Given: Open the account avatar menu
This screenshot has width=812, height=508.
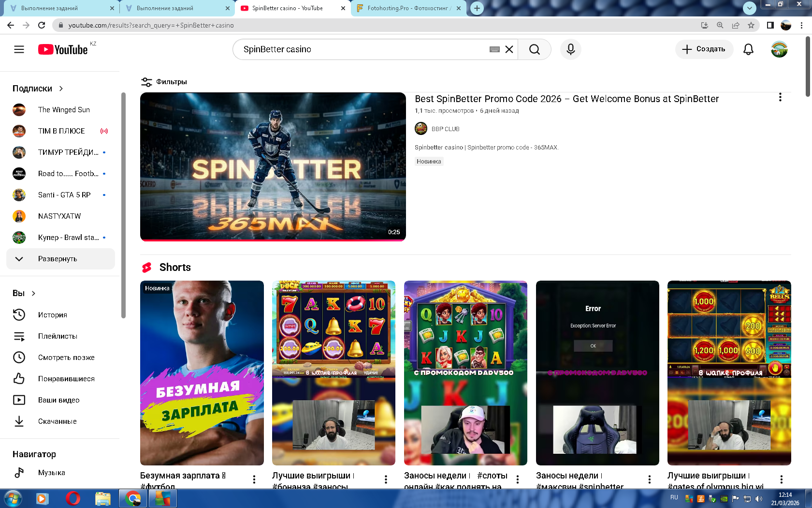Looking at the screenshot, I should pos(779,49).
